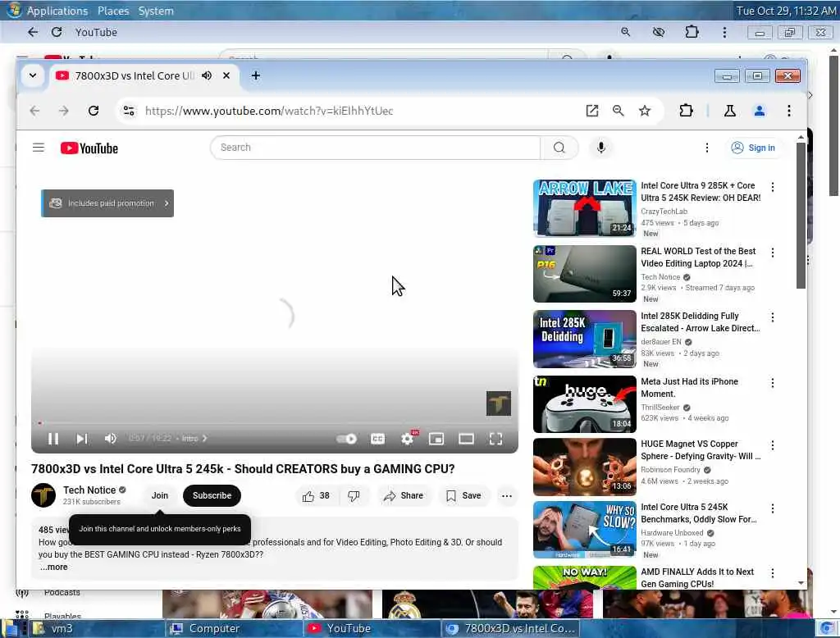Open video settings gear icon
This screenshot has width=840, height=638.
point(408,439)
